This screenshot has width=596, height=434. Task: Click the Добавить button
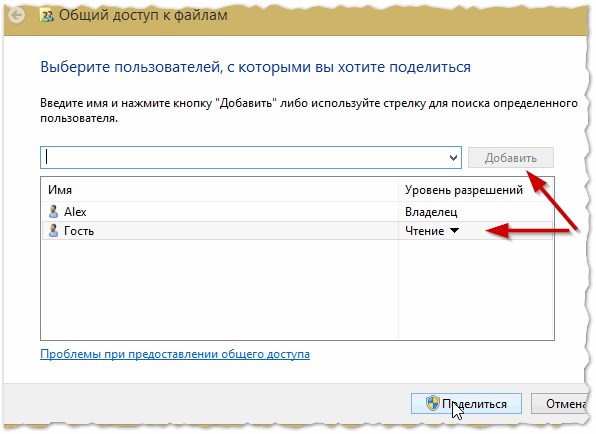tap(510, 157)
